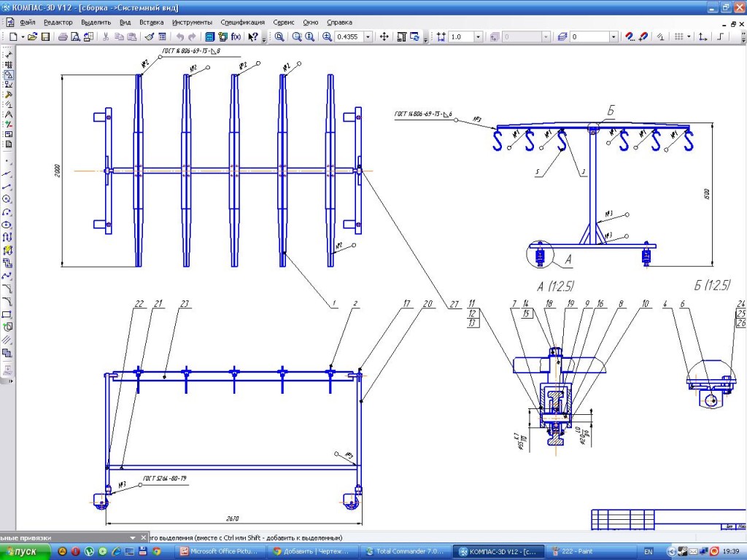
Task: Click the Save document icon
Action: pos(45,36)
